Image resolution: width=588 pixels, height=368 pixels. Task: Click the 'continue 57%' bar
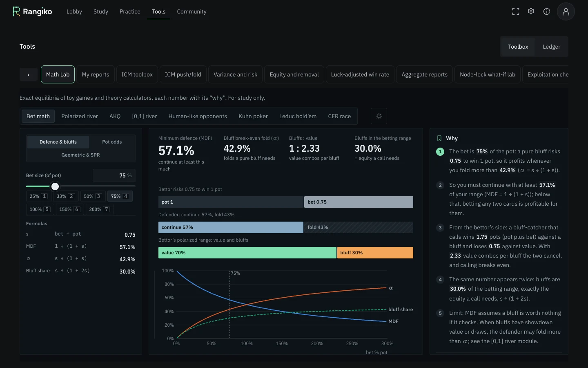coord(231,227)
